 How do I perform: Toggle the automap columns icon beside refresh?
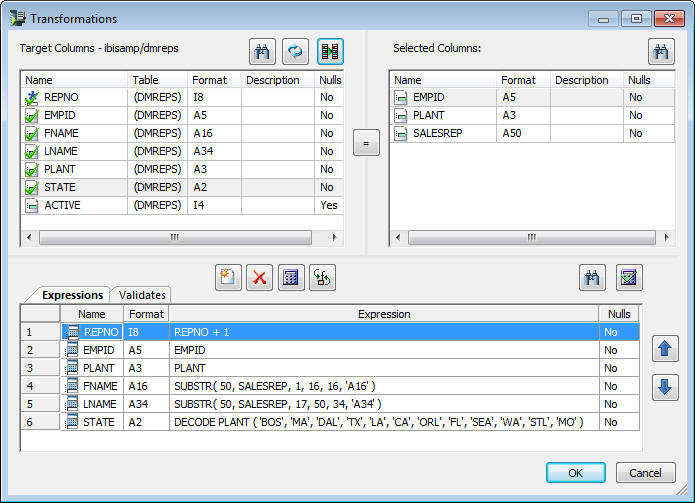[x=330, y=51]
